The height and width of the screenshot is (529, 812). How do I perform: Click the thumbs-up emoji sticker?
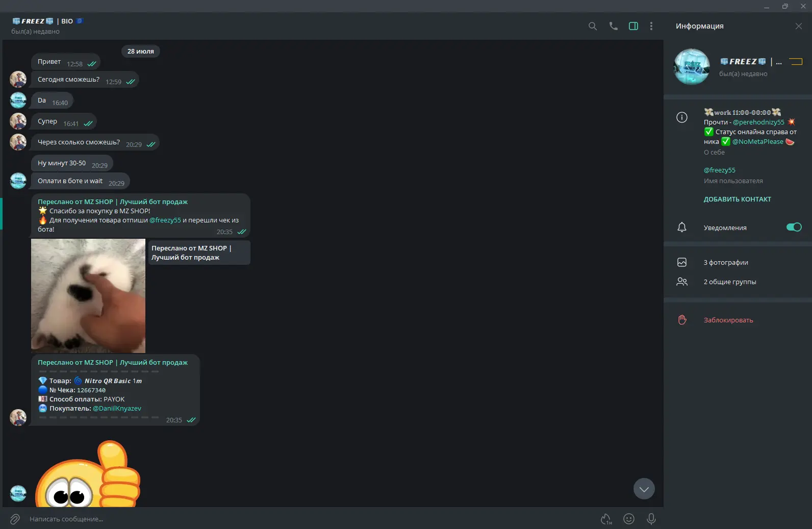coord(88,473)
